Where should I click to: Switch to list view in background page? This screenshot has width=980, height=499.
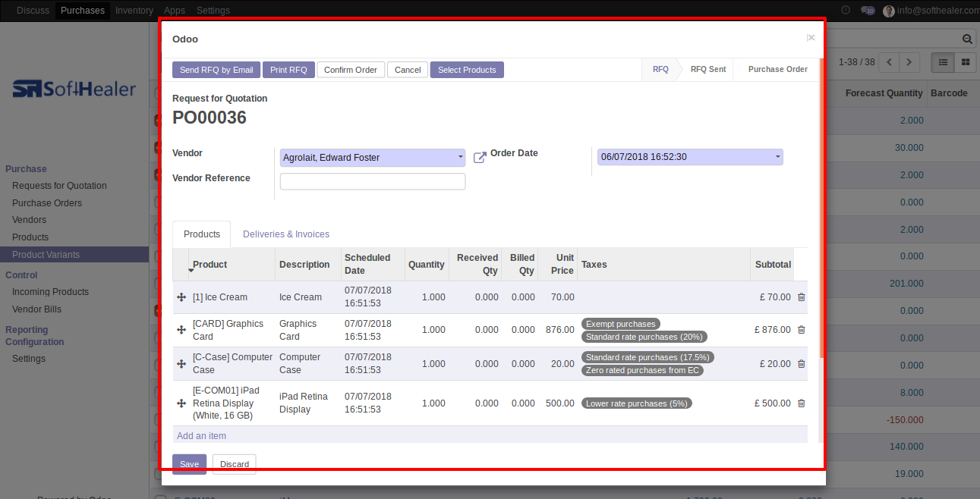tap(943, 62)
